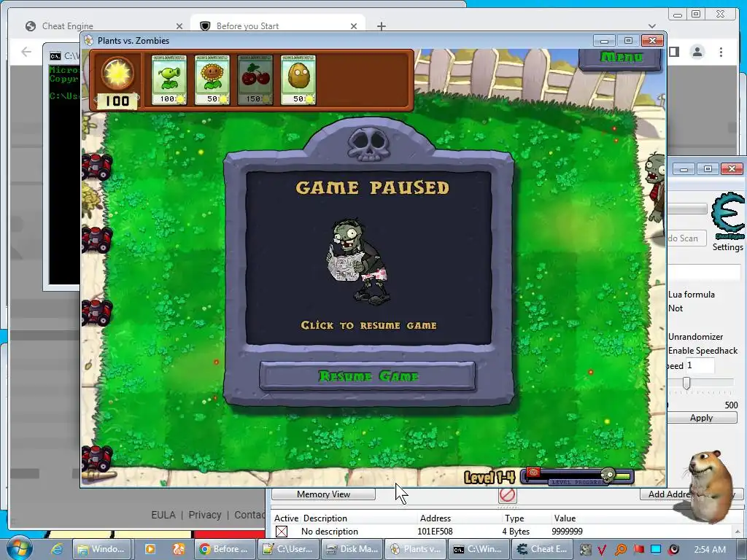Screen dimensions: 747x560
Task: Expand the Chrome tab search chevron
Action: click(651, 26)
